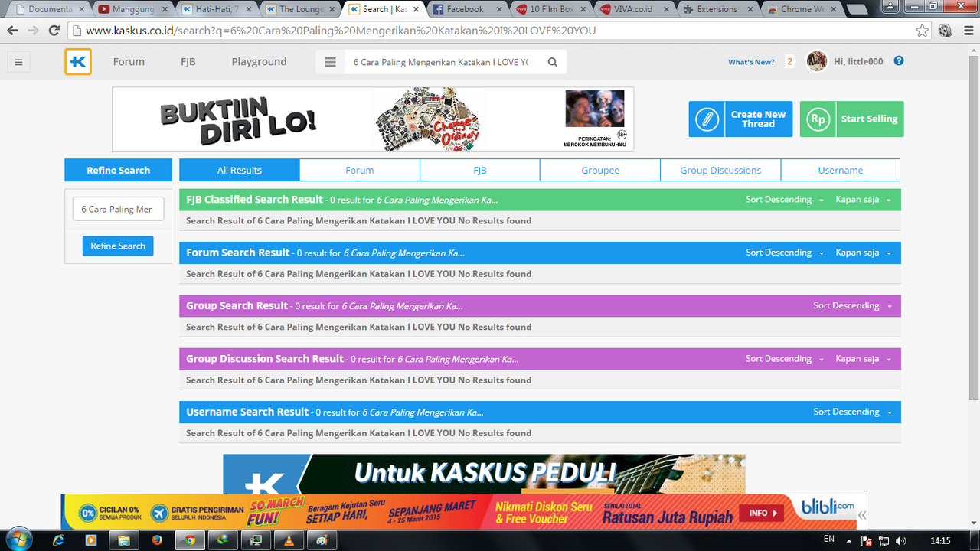
Task: Open Sort Descending dropdown in Username Search Result
Action: [852, 412]
